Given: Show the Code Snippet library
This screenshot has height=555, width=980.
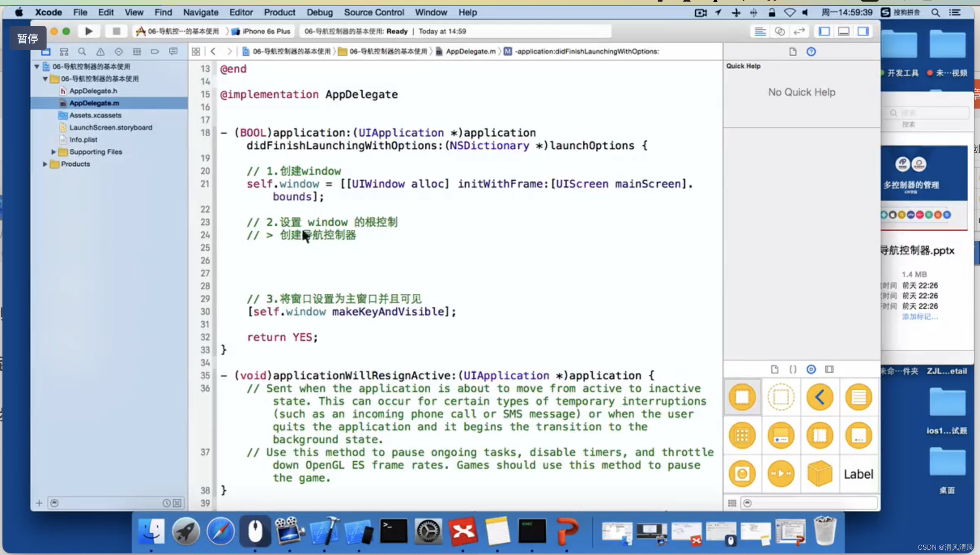Looking at the screenshot, I should click(x=793, y=369).
